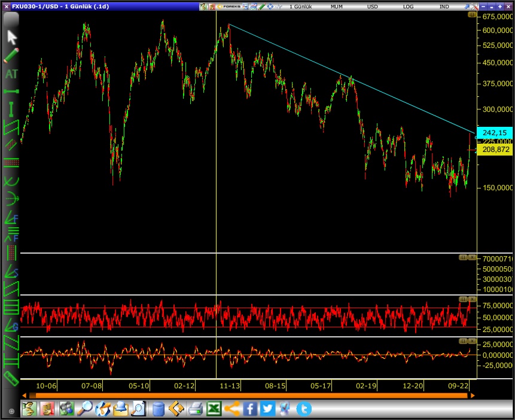Select the green pencil drawing tool
The width and height of the screenshot is (515, 420).
tap(11, 55)
